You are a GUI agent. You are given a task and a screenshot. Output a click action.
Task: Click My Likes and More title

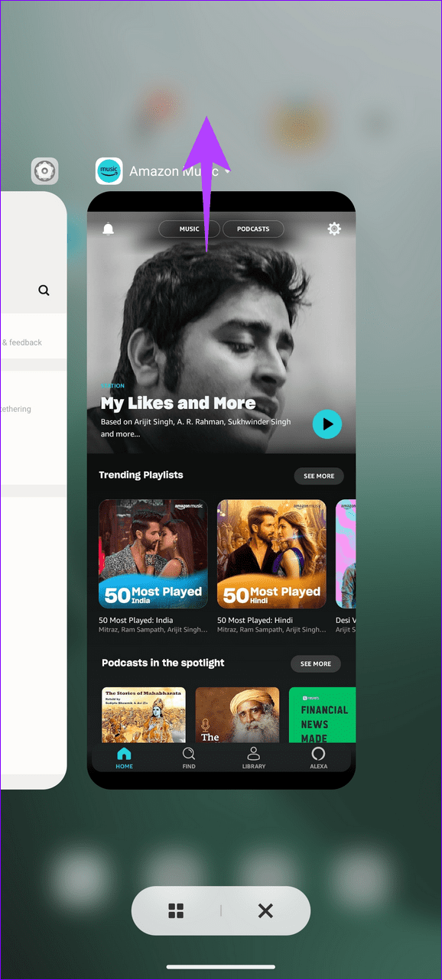(178, 403)
